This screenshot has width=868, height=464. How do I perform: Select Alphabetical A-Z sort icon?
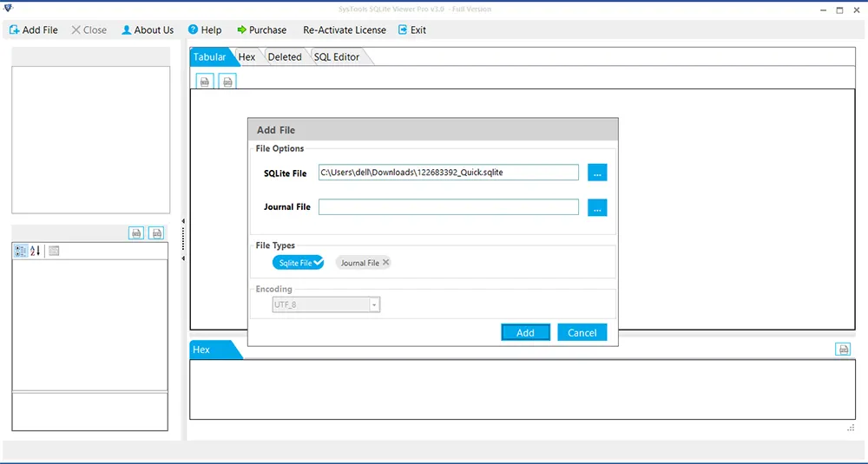(x=35, y=251)
